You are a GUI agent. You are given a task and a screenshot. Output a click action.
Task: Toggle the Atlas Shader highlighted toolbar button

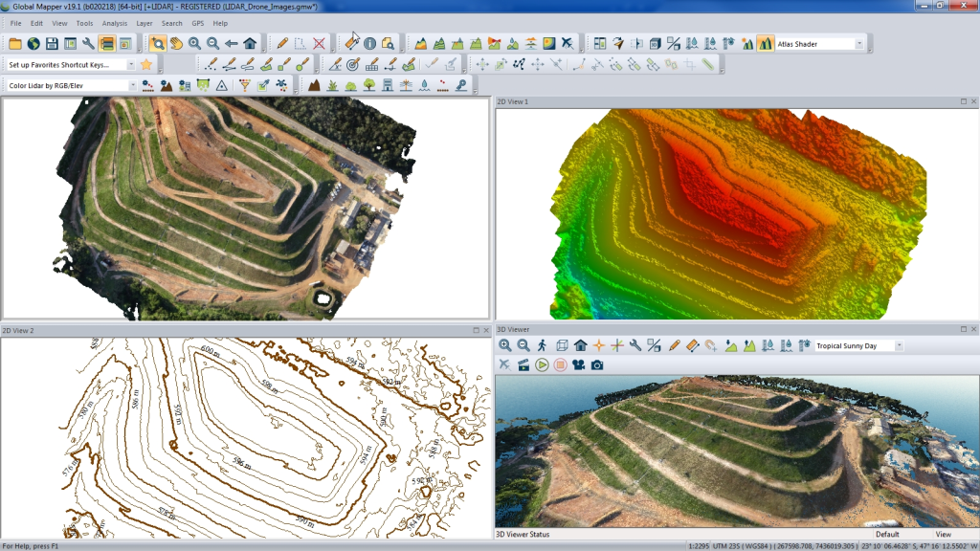[x=766, y=43]
